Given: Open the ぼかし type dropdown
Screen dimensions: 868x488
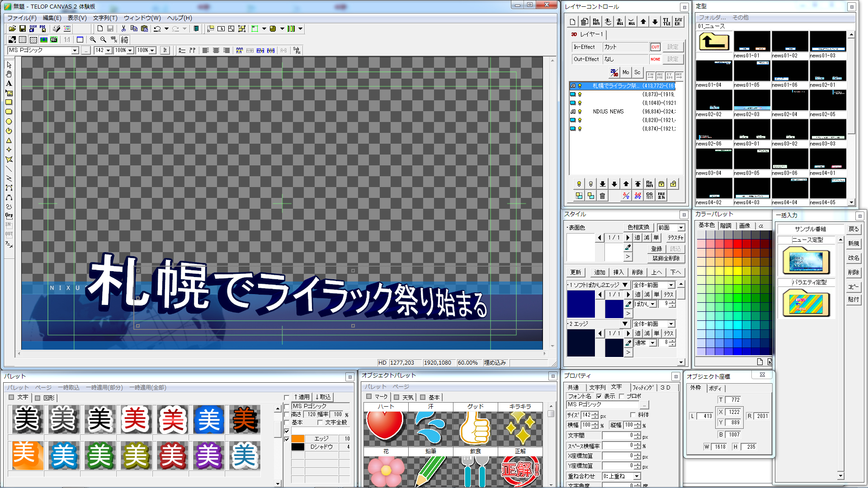Looking at the screenshot, I should pyautogui.click(x=652, y=304).
